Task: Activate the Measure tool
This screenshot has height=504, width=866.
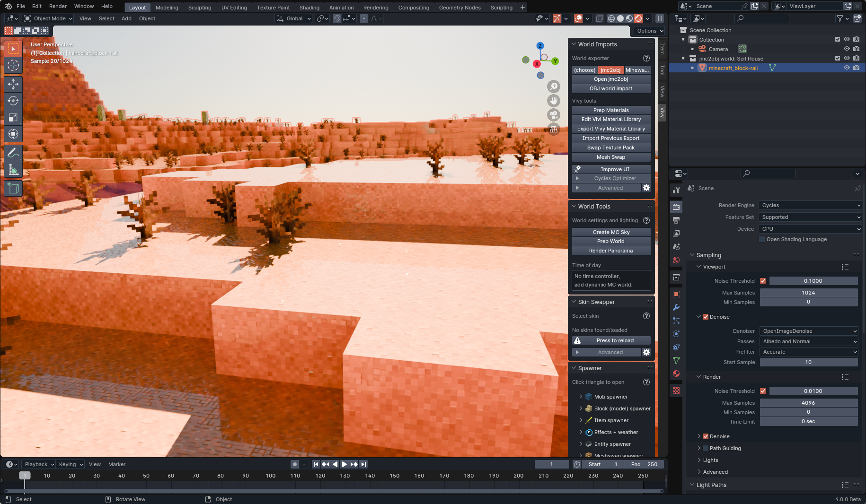Action: 13,169
